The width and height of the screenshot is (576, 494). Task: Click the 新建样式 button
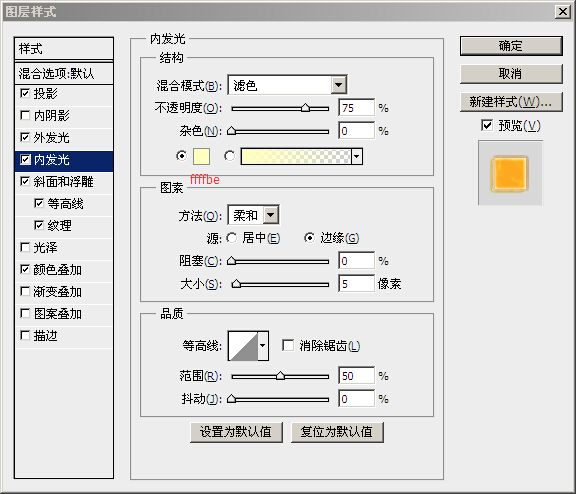(511, 102)
